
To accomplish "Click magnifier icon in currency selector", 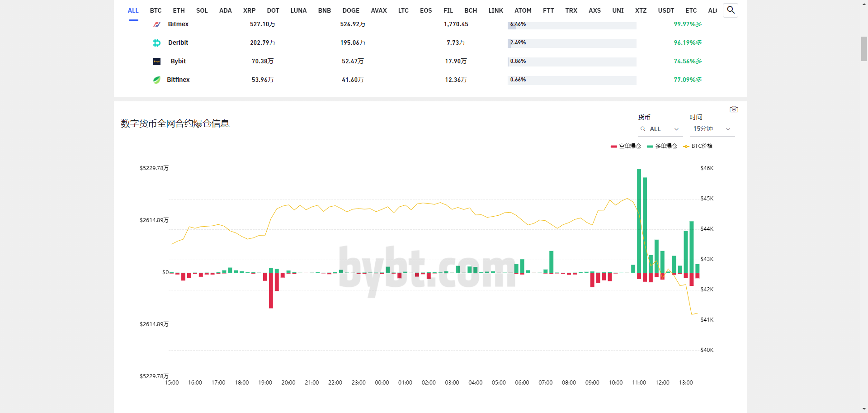I will 643,129.
